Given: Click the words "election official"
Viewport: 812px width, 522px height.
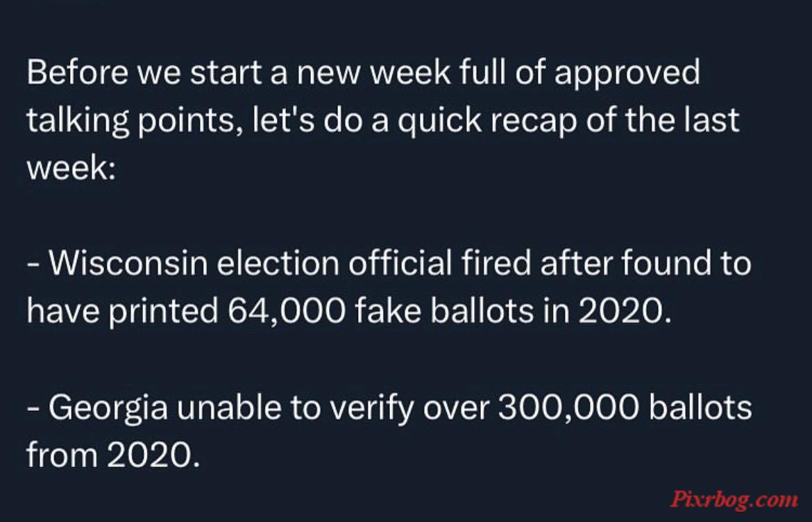Looking at the screenshot, I should 334,263.
